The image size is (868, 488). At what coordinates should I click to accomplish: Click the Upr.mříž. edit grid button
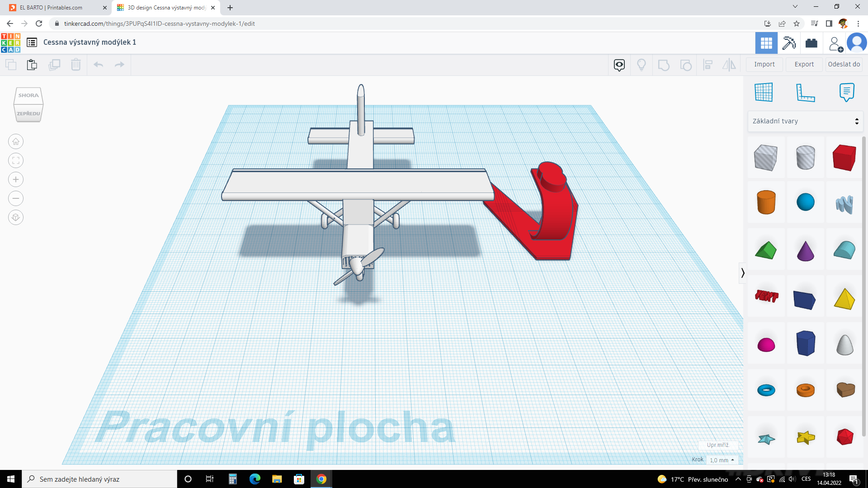click(718, 445)
